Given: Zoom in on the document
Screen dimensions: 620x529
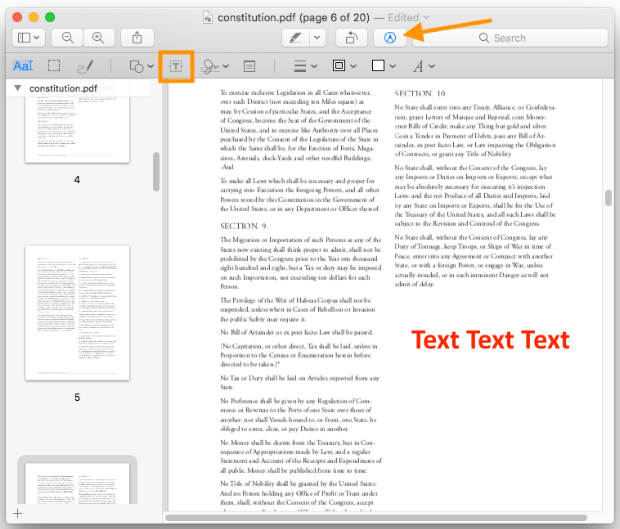Looking at the screenshot, I should (98, 38).
